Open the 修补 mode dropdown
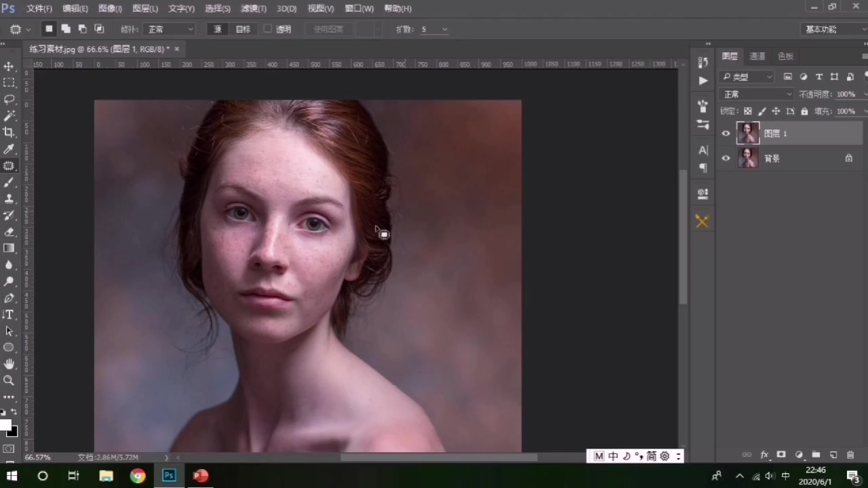Viewport: 868px width, 488px height. 169,29
